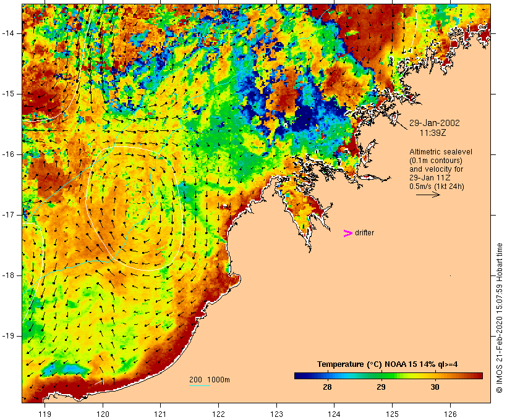Screen dimensions: 507x420
Task: Click longitude label 122
Action: (219, 414)
